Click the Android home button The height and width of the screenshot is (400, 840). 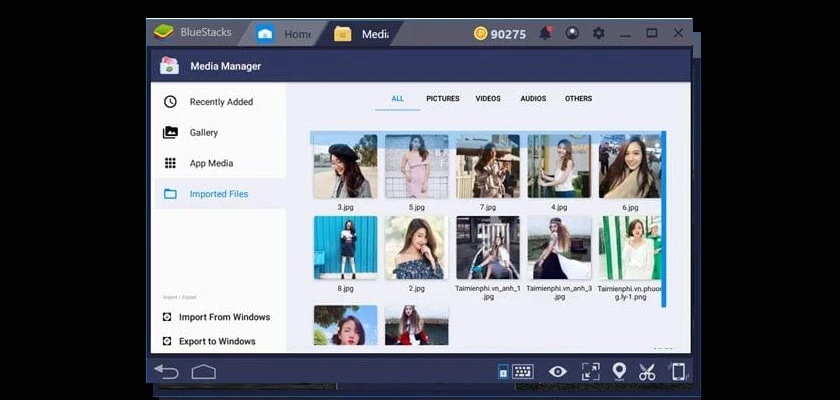pyautogui.click(x=204, y=371)
